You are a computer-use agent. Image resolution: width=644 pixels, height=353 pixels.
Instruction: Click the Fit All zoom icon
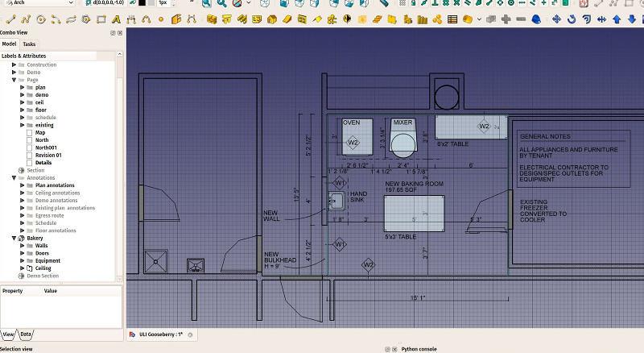pos(207,3)
